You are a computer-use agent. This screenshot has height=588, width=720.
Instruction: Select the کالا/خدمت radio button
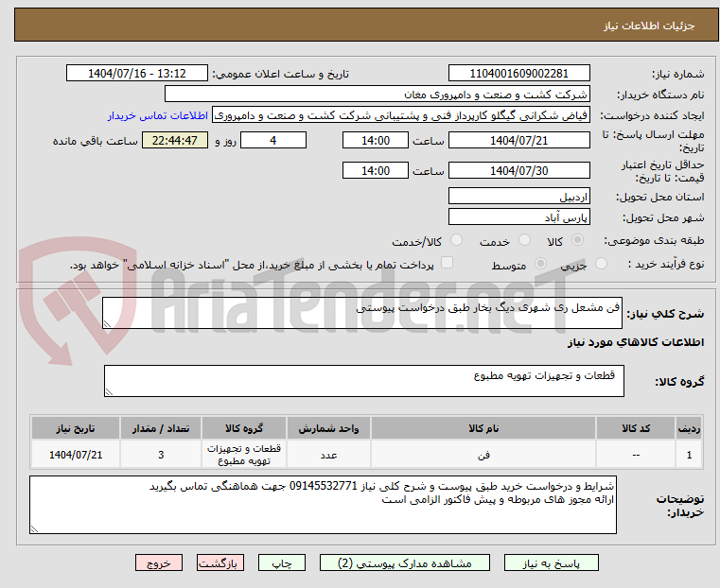coord(456,240)
